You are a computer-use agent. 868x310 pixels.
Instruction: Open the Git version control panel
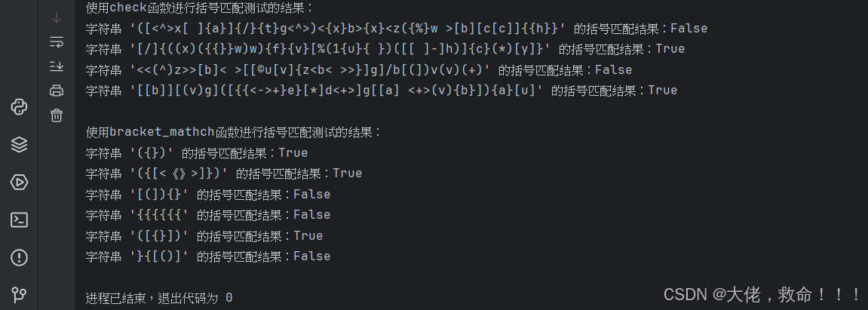(20, 294)
